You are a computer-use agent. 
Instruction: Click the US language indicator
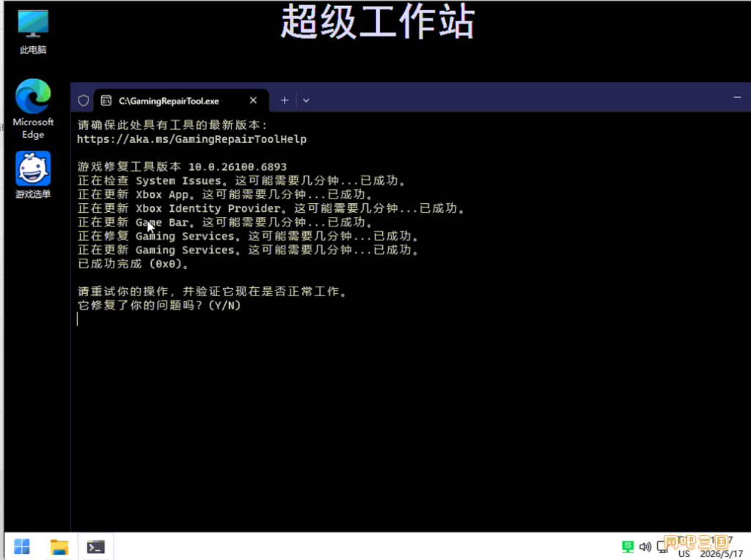point(684,554)
